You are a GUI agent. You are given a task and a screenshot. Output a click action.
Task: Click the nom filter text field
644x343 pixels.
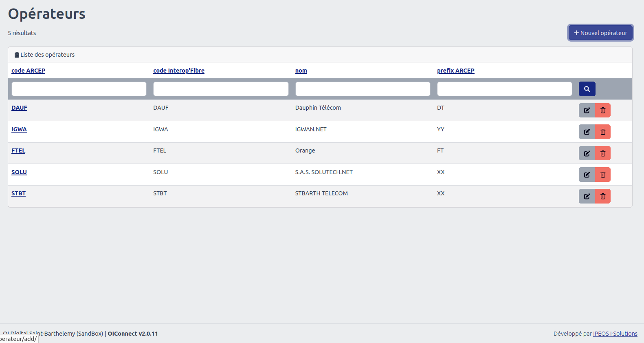click(x=363, y=89)
